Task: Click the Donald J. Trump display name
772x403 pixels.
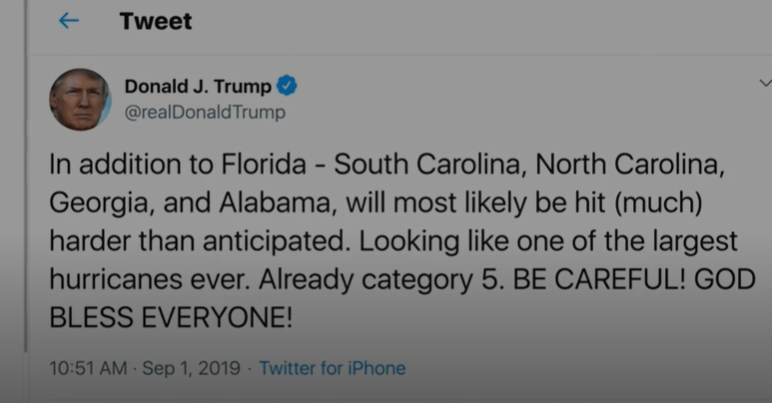Action: click(197, 87)
